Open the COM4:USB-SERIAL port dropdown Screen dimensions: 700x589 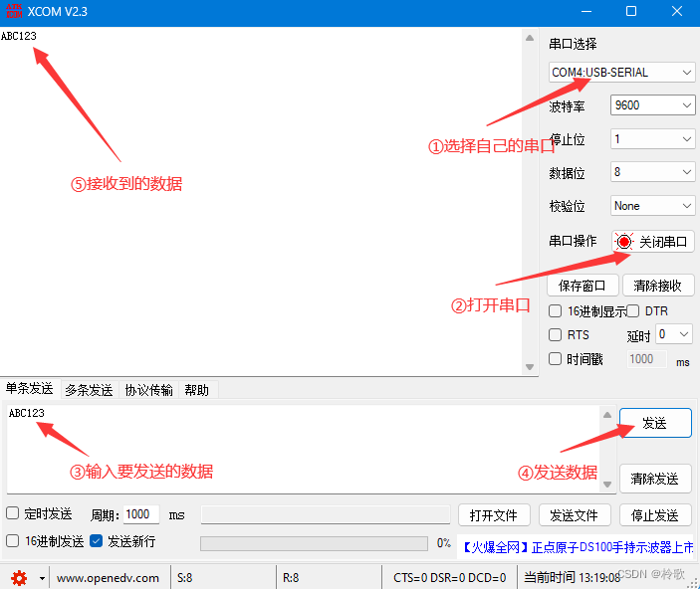pos(621,73)
